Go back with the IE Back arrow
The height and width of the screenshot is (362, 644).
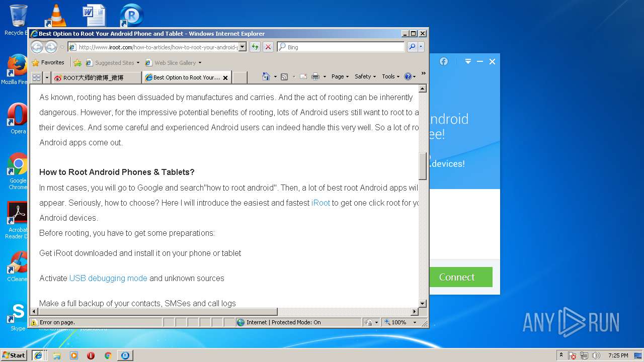coord(37,47)
